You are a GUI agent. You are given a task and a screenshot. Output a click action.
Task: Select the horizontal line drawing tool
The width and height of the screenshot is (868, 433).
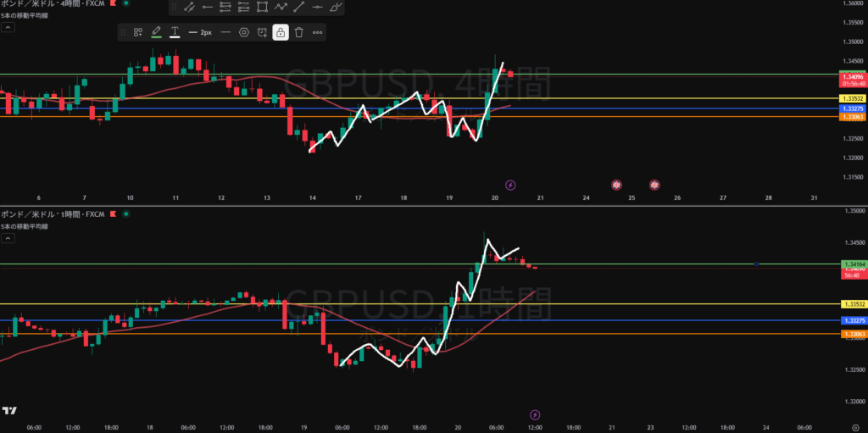pos(317,8)
